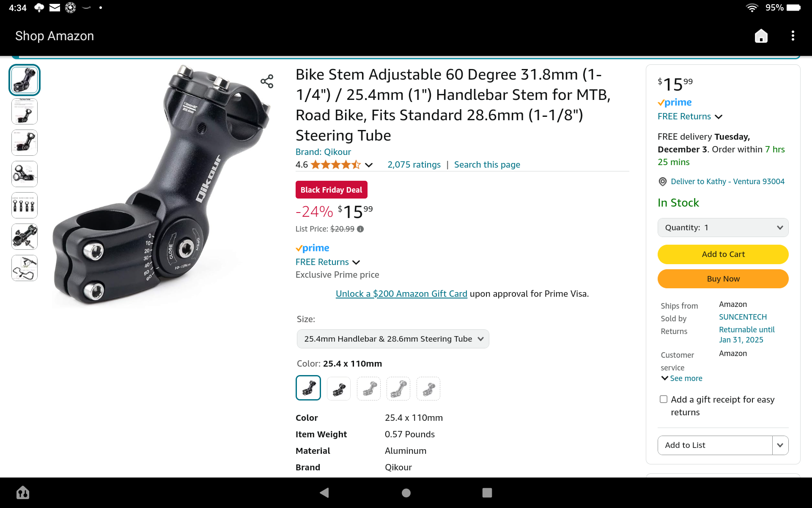Image resolution: width=812 pixels, height=508 pixels.
Task: Tap the Android back navigation button
Action: point(324,492)
